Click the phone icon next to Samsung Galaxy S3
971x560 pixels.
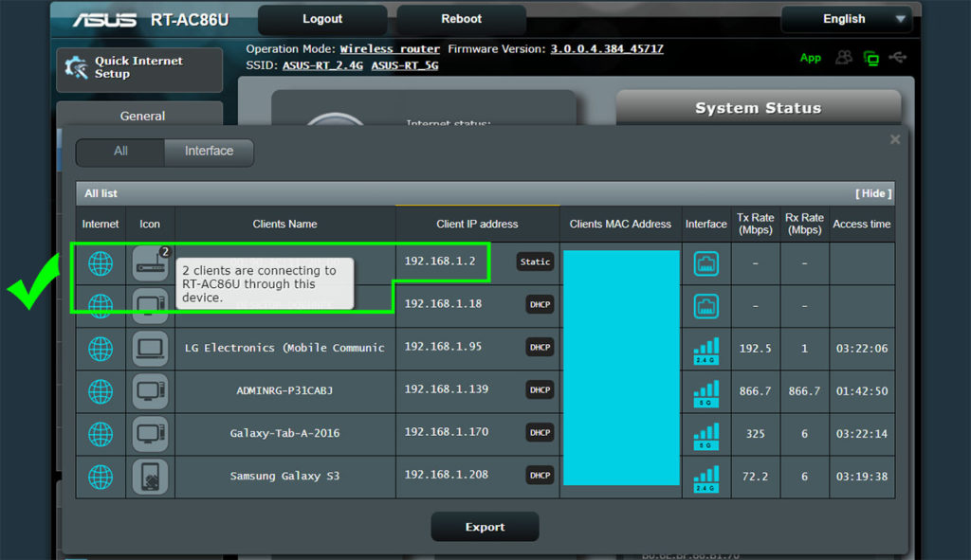(150, 477)
